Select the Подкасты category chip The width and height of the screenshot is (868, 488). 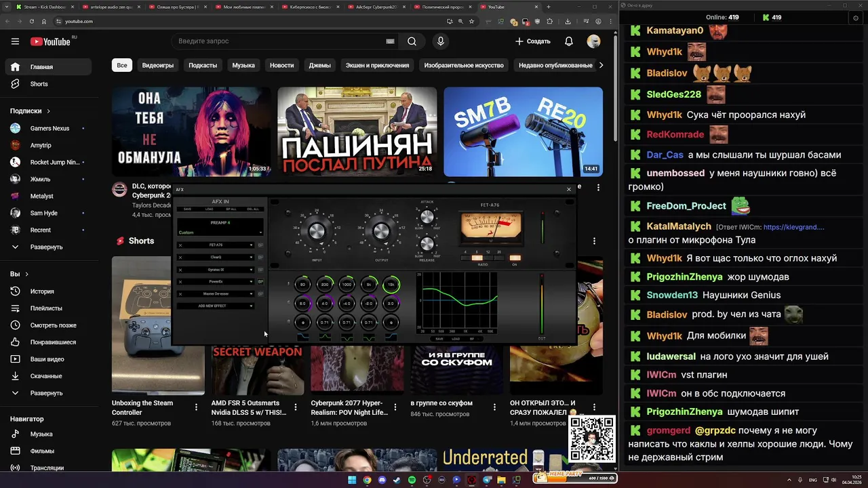click(203, 65)
